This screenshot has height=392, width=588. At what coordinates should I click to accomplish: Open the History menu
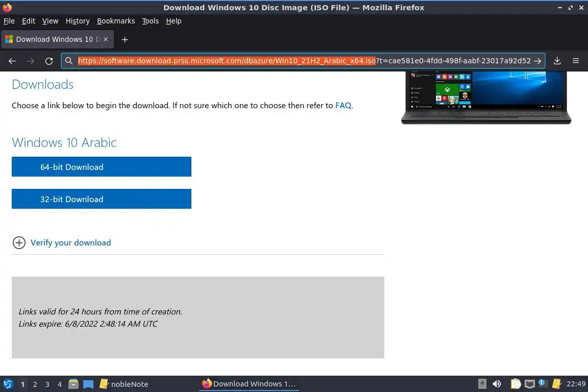tap(78, 21)
